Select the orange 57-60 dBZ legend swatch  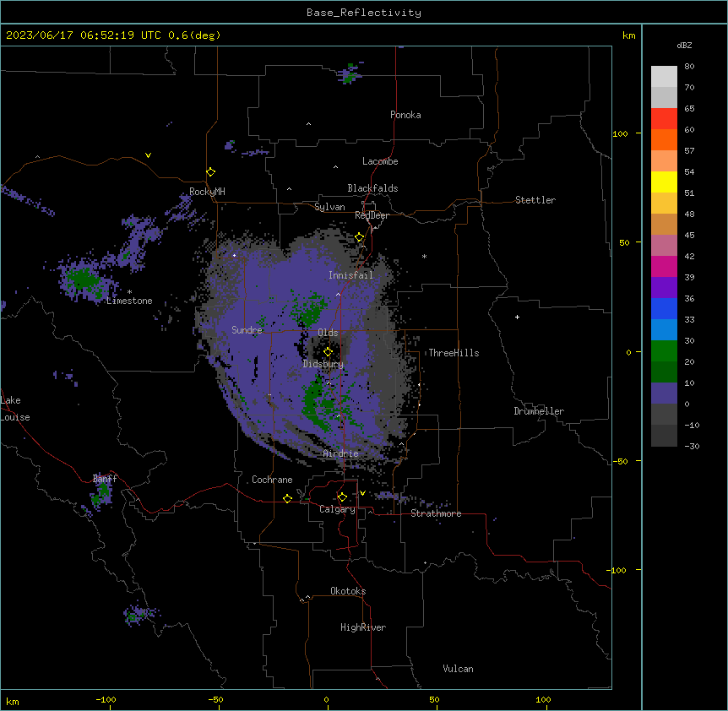pos(664,139)
